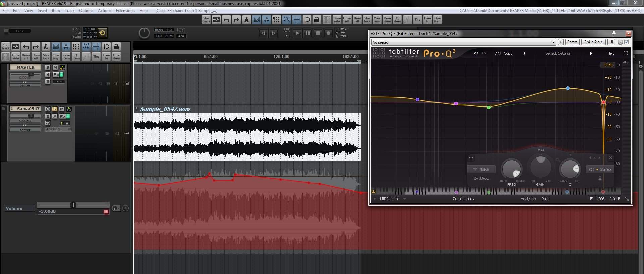Open the Extensions menu
Image resolution: width=644 pixels, height=274 pixels.
[125, 11]
